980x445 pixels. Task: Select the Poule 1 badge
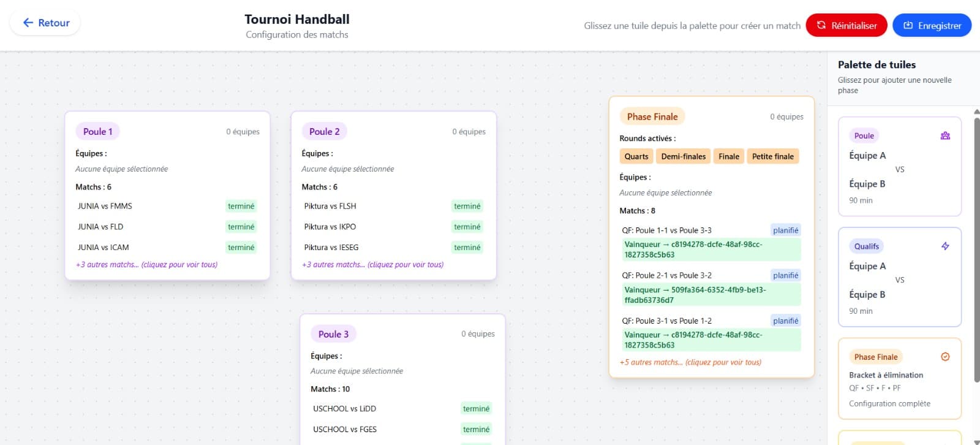pyautogui.click(x=98, y=131)
